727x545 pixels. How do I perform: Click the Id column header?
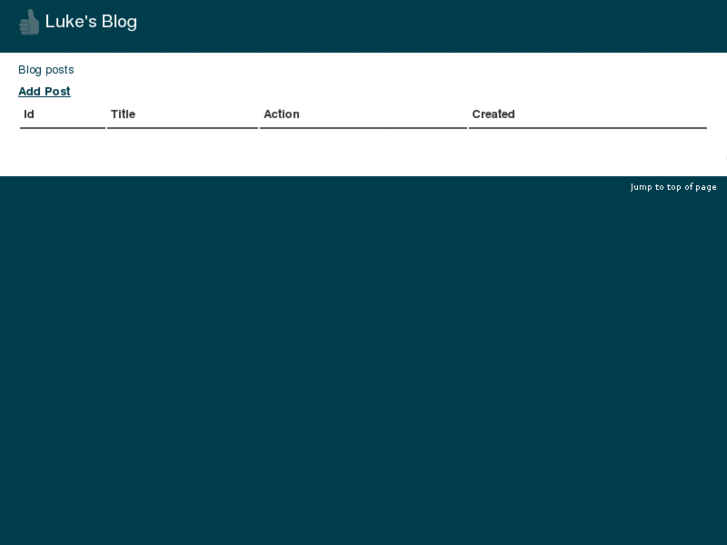[29, 114]
